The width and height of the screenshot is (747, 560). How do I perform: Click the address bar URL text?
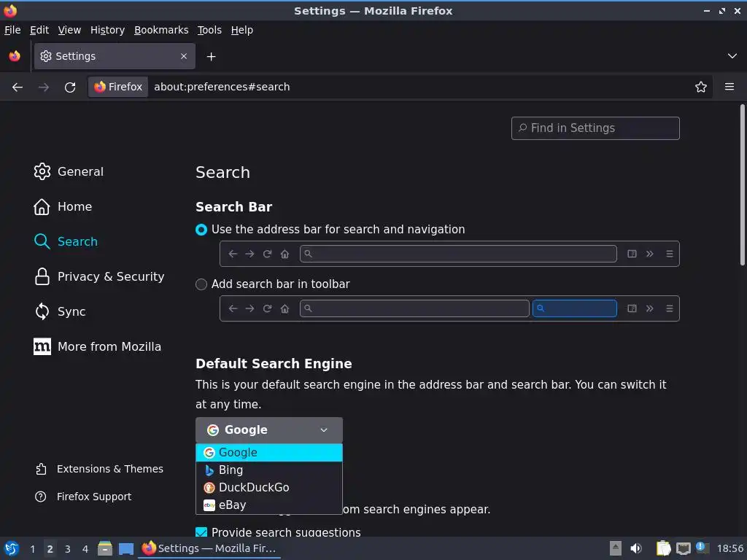(x=222, y=87)
